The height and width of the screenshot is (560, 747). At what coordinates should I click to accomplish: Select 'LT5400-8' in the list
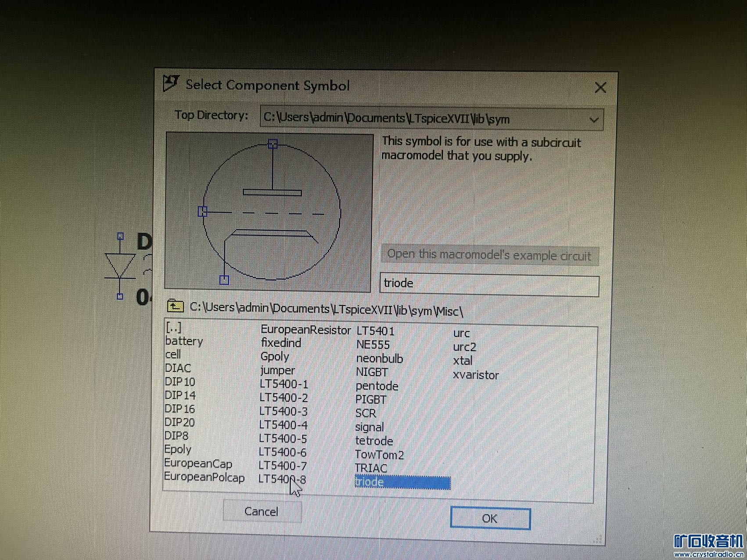click(282, 479)
